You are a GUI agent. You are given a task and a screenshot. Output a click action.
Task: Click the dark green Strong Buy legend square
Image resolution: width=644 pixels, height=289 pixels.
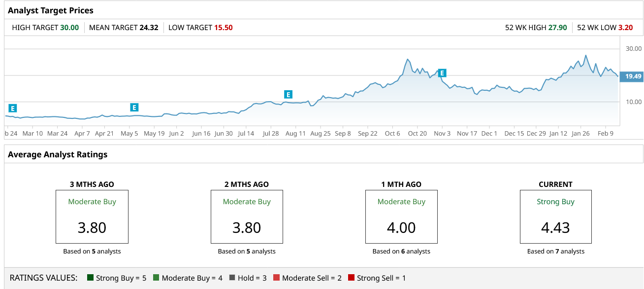coord(90,278)
